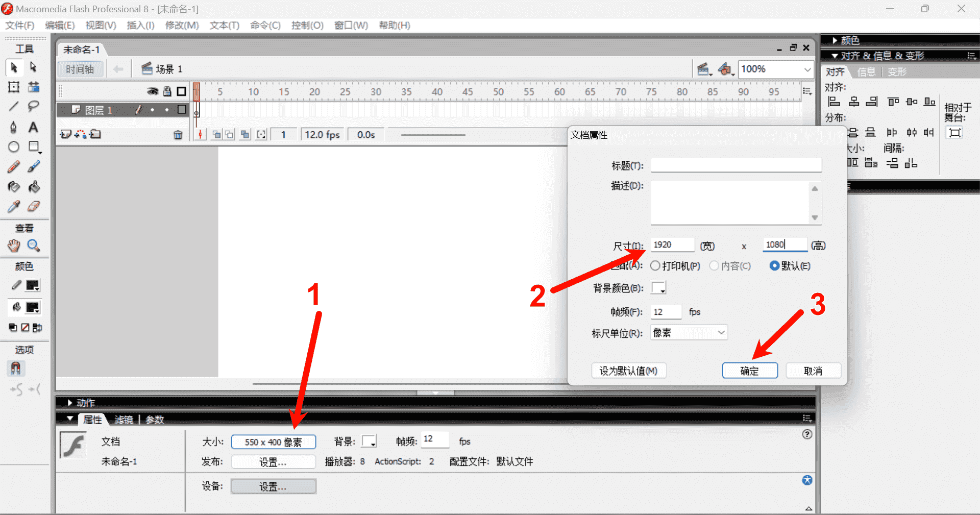Select the Eraser tool
The width and height of the screenshot is (980, 515).
pos(34,206)
